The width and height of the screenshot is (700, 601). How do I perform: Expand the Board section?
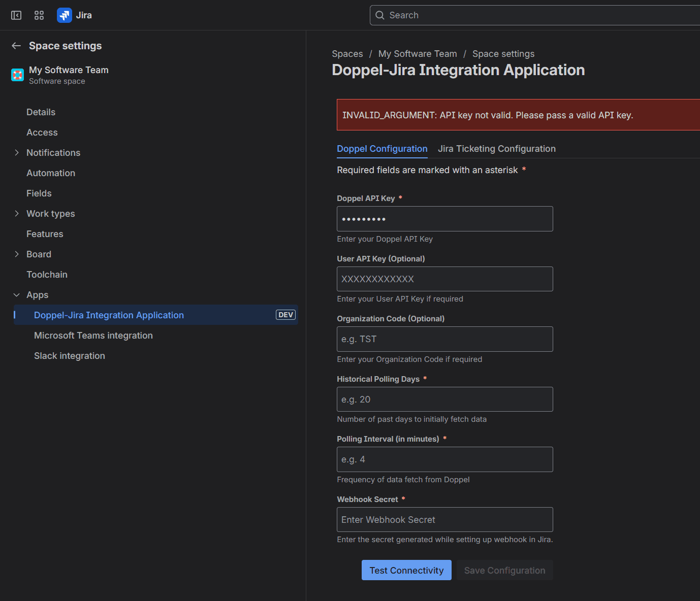16,254
